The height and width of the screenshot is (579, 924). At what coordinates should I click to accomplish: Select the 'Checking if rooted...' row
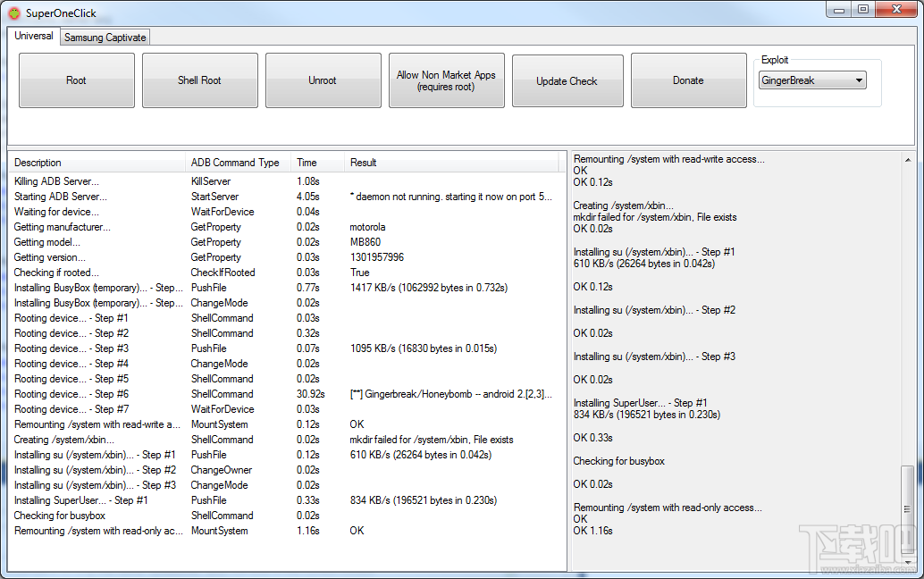pos(285,273)
